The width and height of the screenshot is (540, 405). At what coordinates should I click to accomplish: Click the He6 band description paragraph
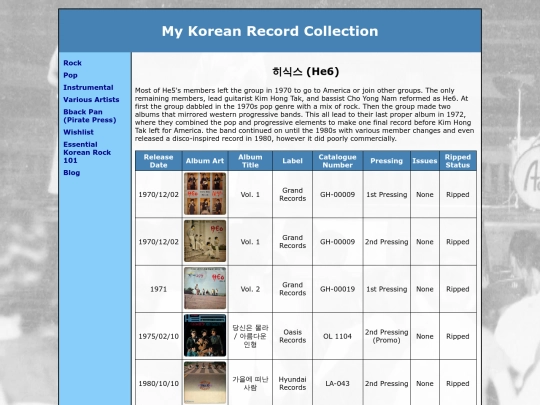pos(305,114)
